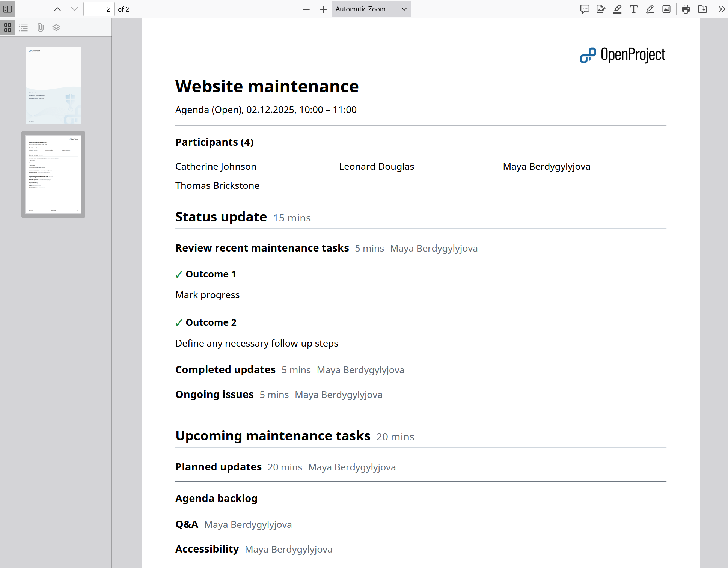Add a comment annotation
Screen dimensions: 728x568
[x=585, y=9]
